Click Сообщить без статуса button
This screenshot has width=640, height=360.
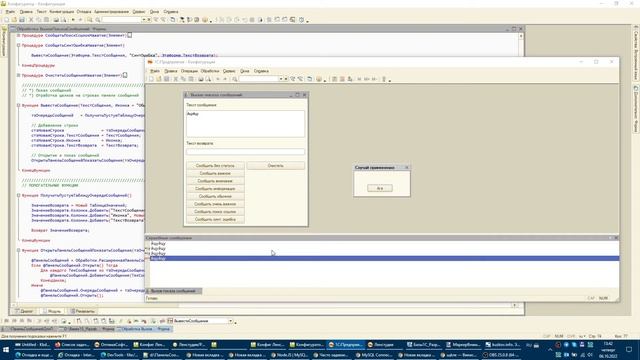pyautogui.click(x=215, y=166)
